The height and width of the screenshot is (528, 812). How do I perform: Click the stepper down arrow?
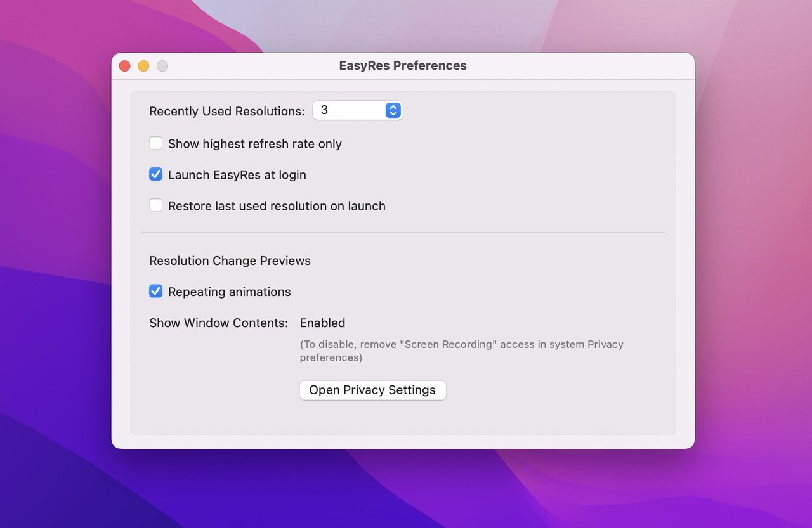392,113
